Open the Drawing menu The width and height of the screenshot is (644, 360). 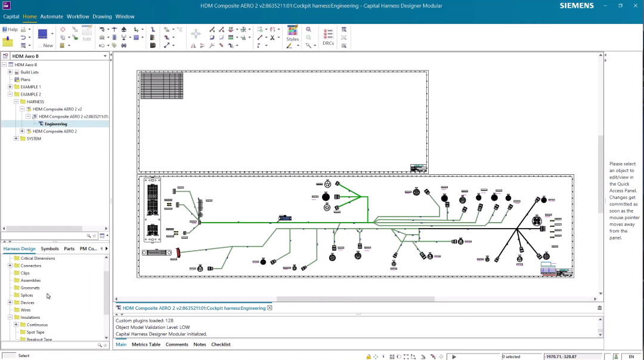click(102, 17)
